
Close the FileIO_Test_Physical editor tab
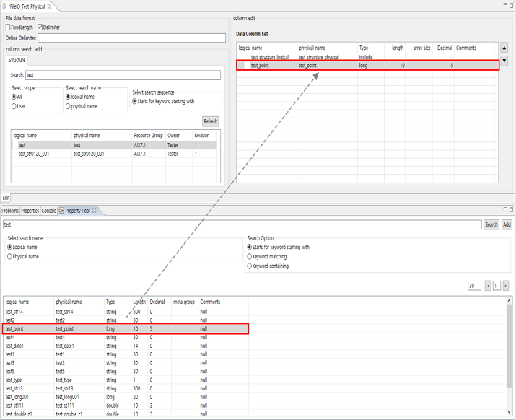coord(49,6)
